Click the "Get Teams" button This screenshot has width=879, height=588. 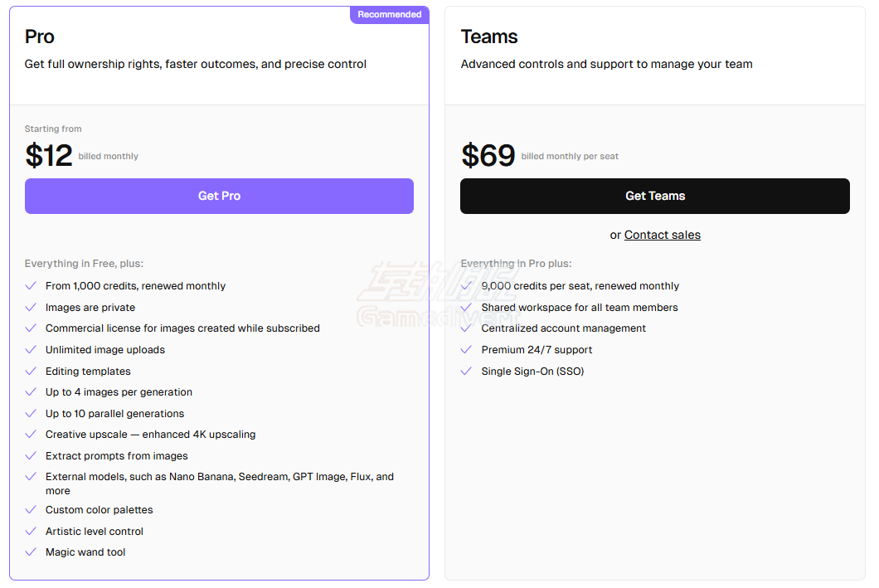click(x=655, y=196)
